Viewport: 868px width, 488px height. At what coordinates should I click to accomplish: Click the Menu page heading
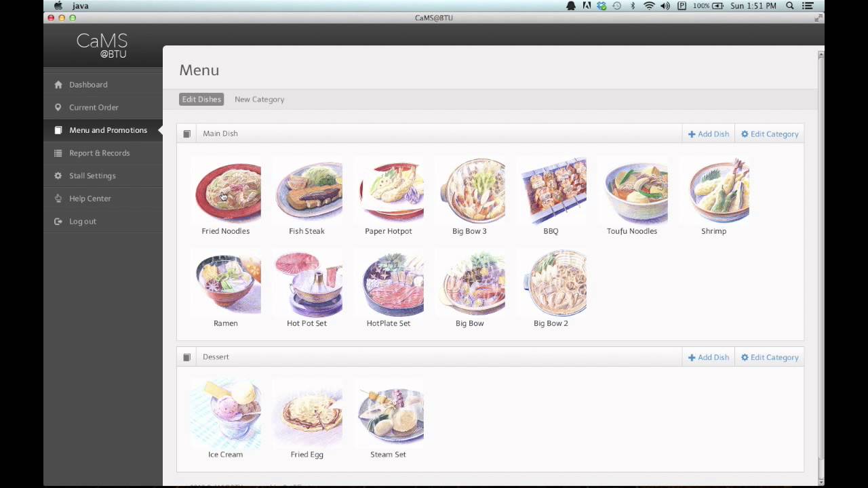coord(199,70)
